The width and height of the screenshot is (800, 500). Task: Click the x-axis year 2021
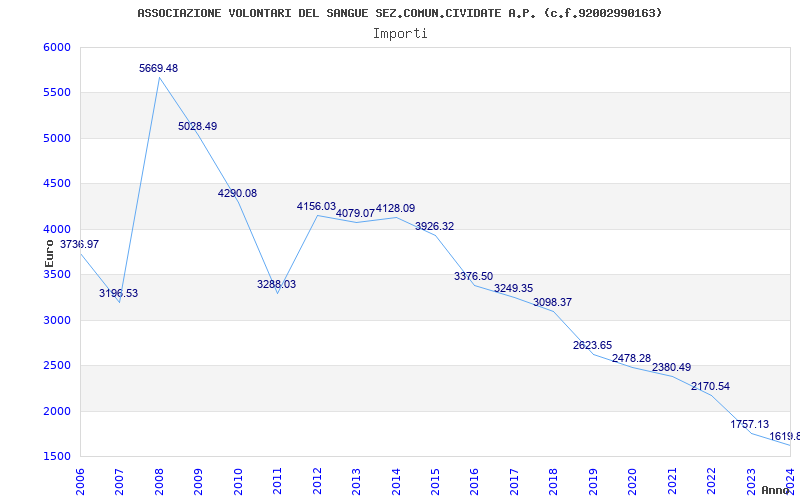click(672, 482)
